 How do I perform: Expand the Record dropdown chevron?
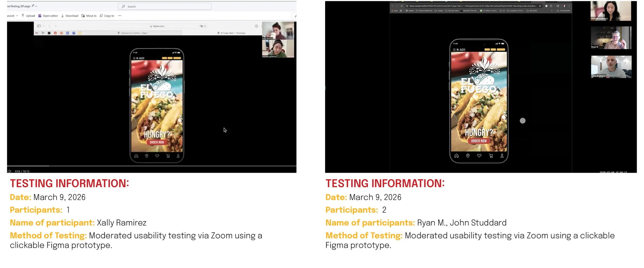(17, 16)
